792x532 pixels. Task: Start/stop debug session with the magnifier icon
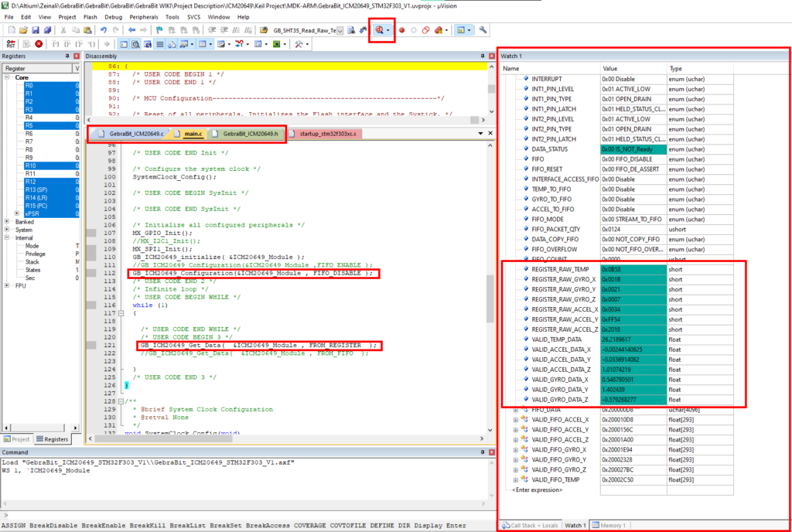click(x=379, y=30)
